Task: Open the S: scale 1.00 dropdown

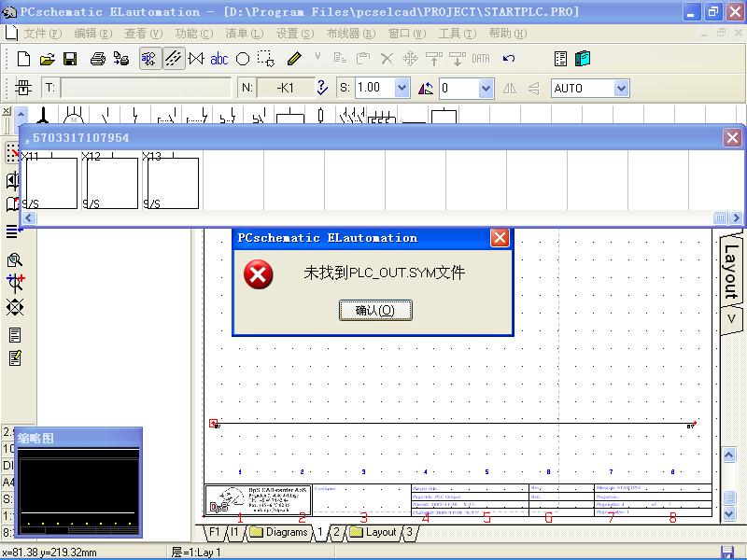Action: point(402,88)
